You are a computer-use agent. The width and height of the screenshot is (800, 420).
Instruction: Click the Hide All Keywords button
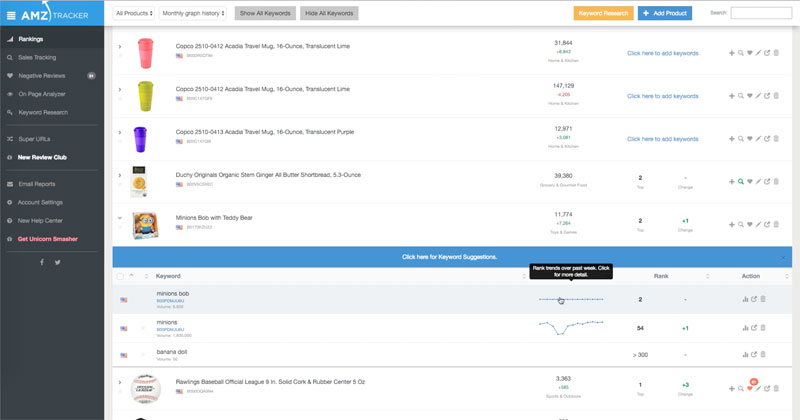329,13
